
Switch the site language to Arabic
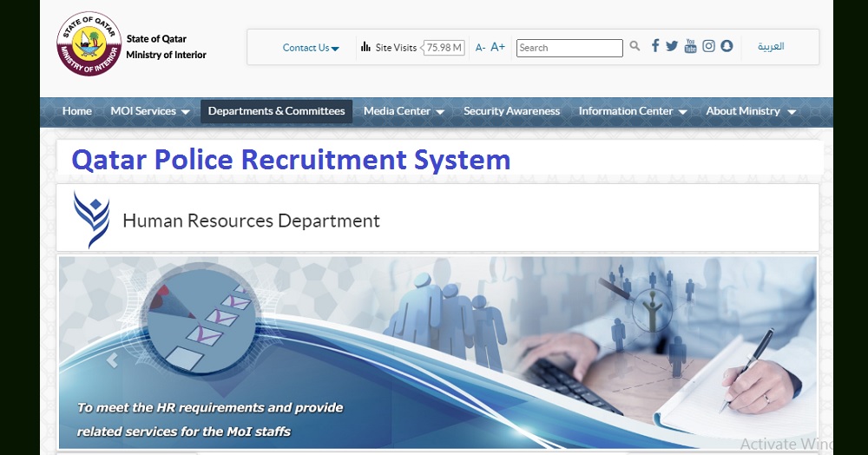(770, 47)
